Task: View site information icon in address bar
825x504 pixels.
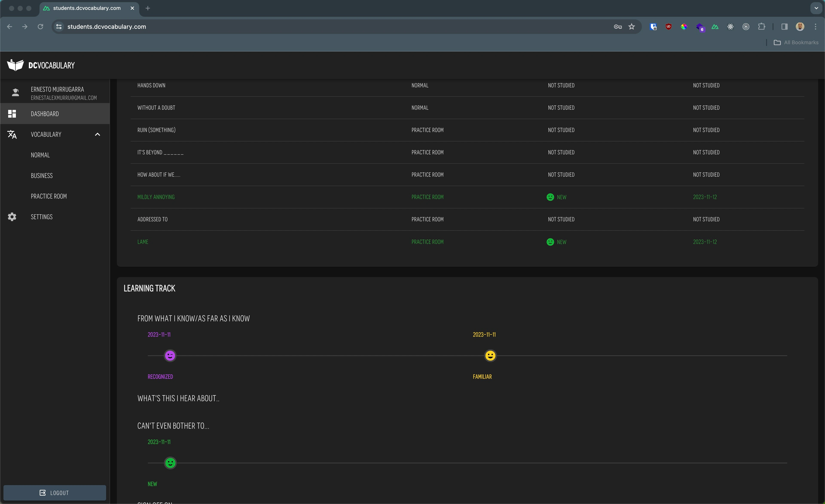Action: (59, 27)
